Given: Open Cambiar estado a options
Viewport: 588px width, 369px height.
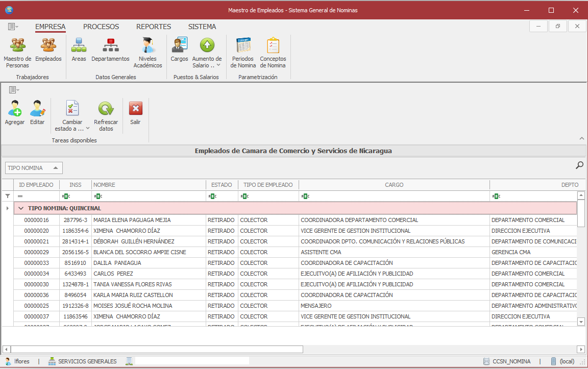Looking at the screenshot, I should pos(72,115).
